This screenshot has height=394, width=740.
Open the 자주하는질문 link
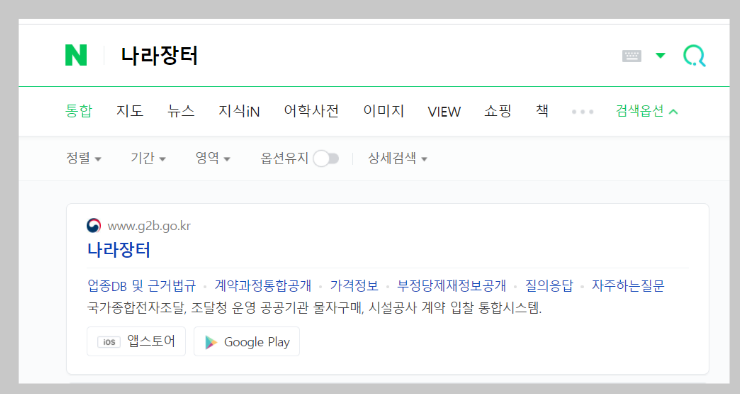coord(628,285)
